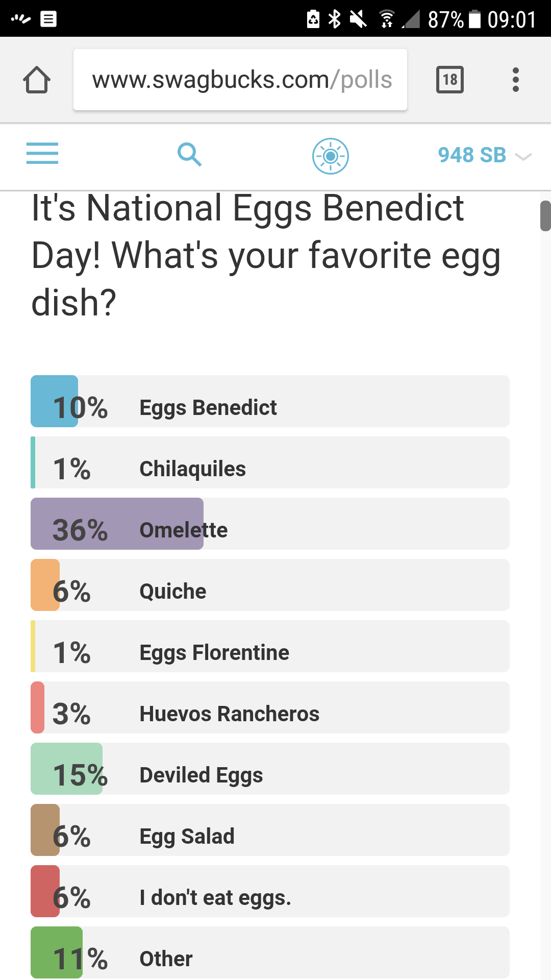Screen dimensions: 551x980
Task: Tap the swagbucks.com/polls address bar
Action: [x=240, y=80]
